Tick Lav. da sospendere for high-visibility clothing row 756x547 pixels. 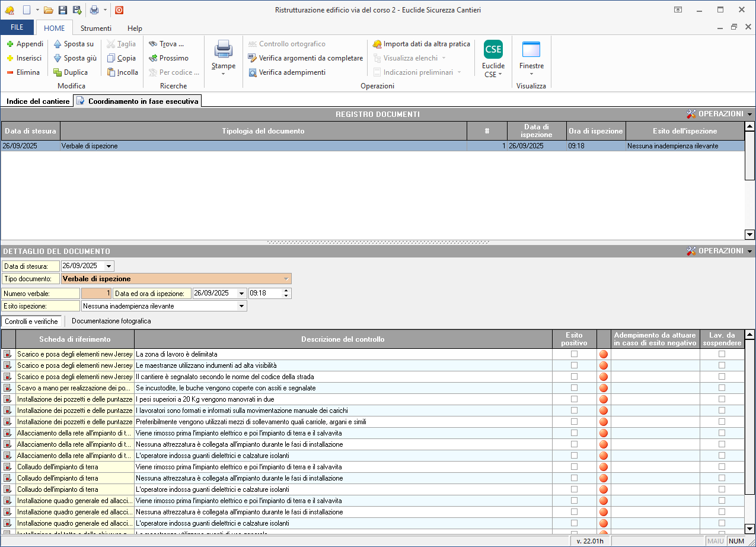tap(722, 365)
